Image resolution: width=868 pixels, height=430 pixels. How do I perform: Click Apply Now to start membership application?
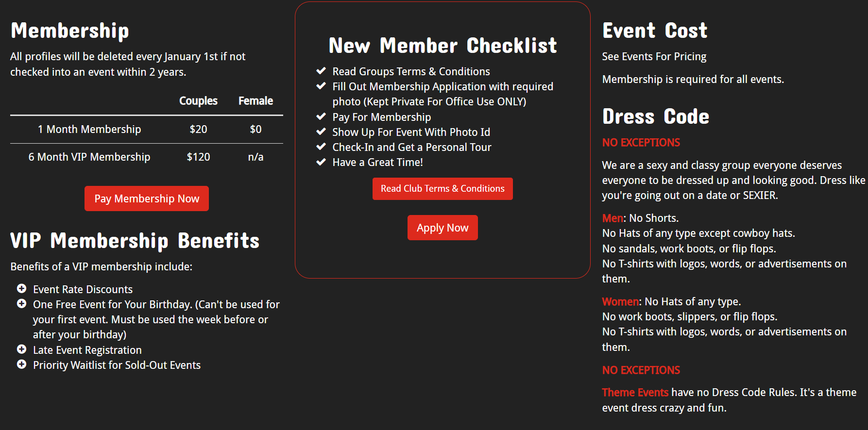pos(442,227)
